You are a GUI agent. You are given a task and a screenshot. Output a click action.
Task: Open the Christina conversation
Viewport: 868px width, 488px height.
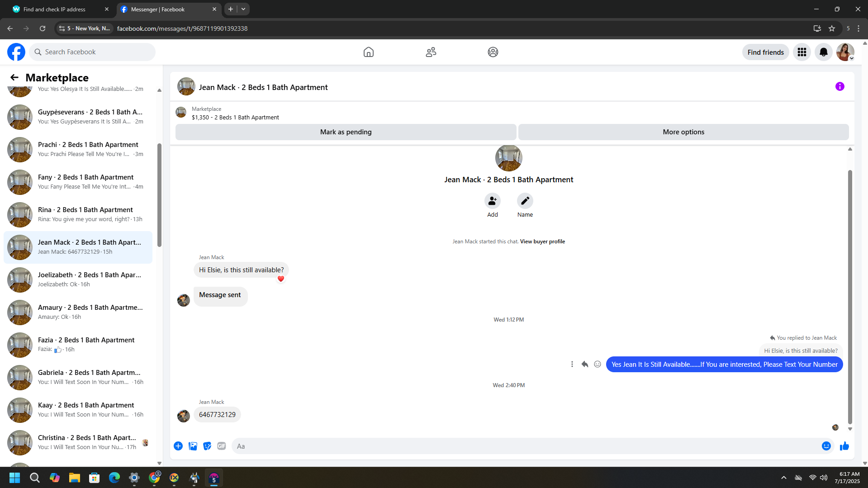pos(78,442)
